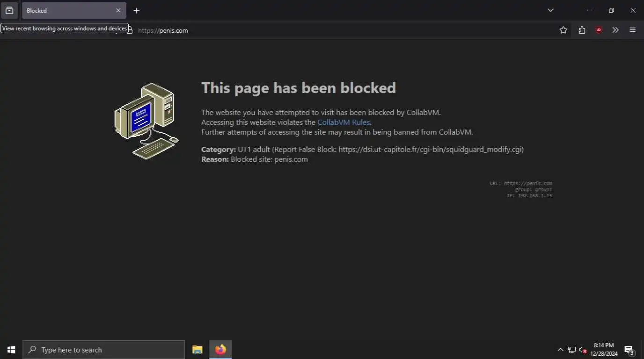The image size is (644, 359).
Task: Open the Extensions puzzle icon
Action: (x=582, y=30)
